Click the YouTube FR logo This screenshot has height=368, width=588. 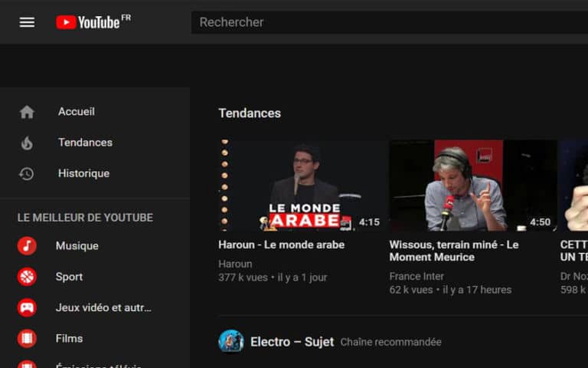click(x=93, y=21)
